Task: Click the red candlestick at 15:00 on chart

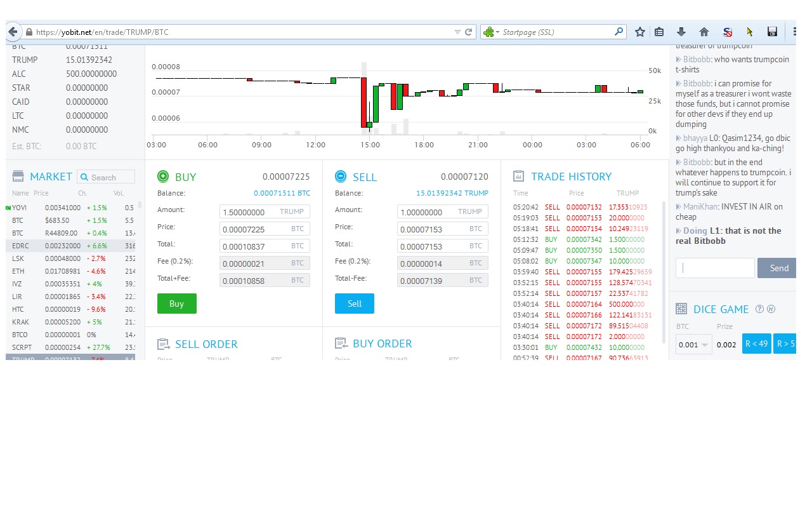Action: (364, 102)
